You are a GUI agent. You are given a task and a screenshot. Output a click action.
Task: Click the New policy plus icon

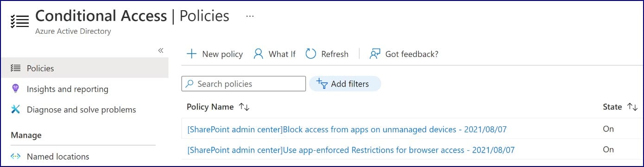pyautogui.click(x=191, y=54)
